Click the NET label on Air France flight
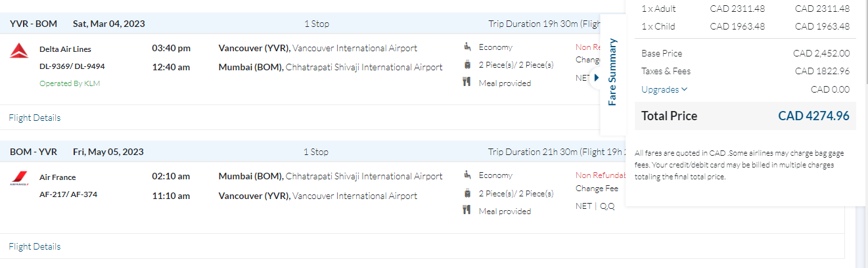 [583, 206]
